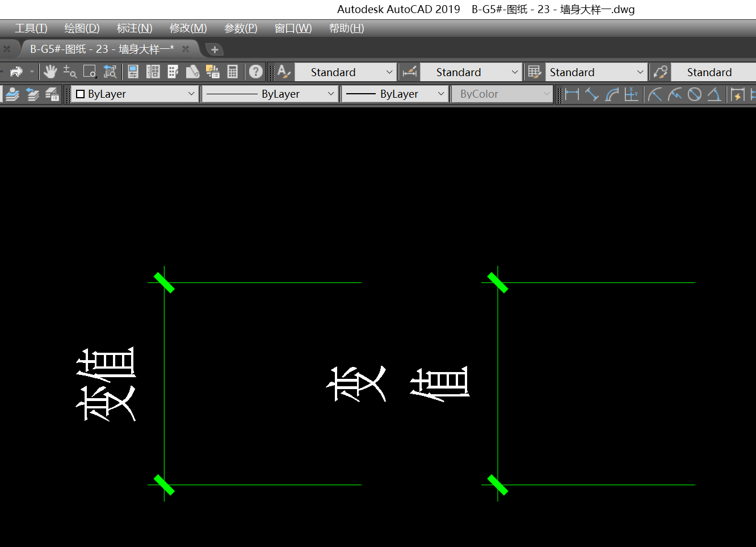This screenshot has height=547, width=756.
Task: Choose Zoom Window tool
Action: click(90, 72)
